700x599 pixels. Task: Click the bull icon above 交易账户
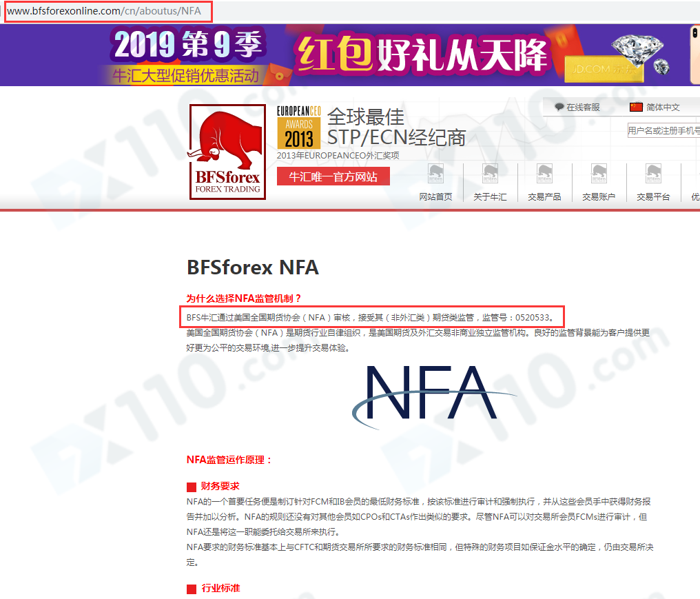pyautogui.click(x=599, y=173)
